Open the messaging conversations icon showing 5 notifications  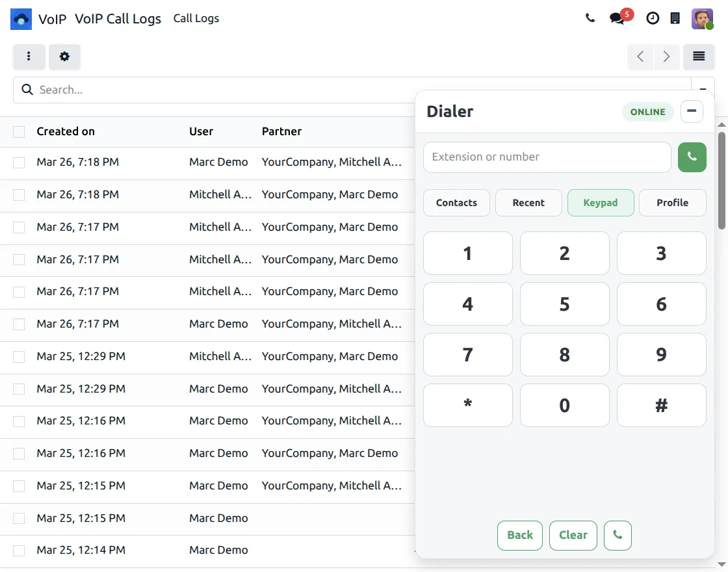(616, 18)
